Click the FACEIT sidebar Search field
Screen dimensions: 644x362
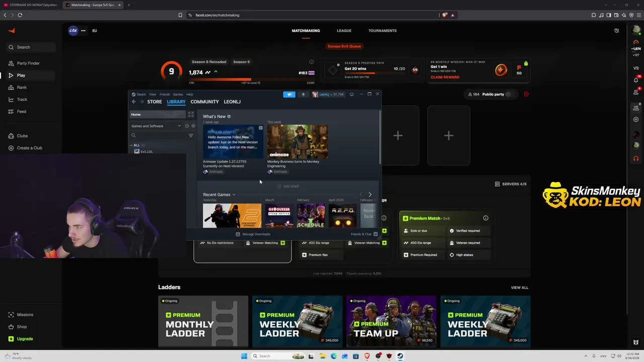[31, 47]
